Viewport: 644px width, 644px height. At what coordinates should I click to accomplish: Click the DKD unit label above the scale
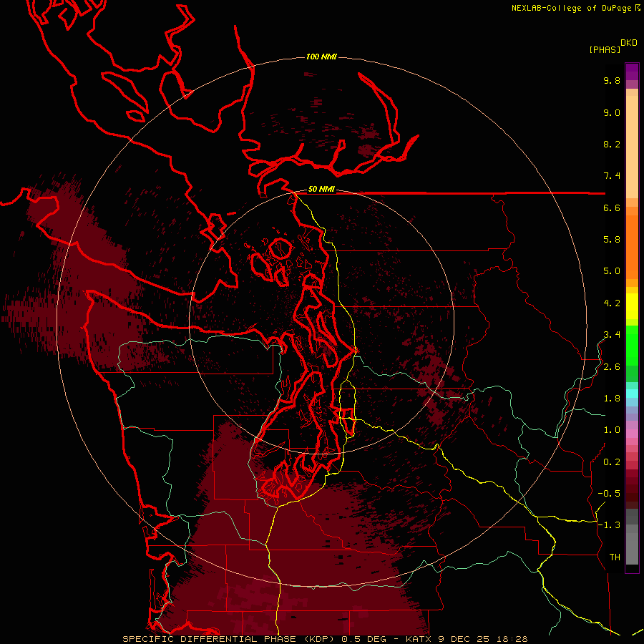tap(629, 43)
